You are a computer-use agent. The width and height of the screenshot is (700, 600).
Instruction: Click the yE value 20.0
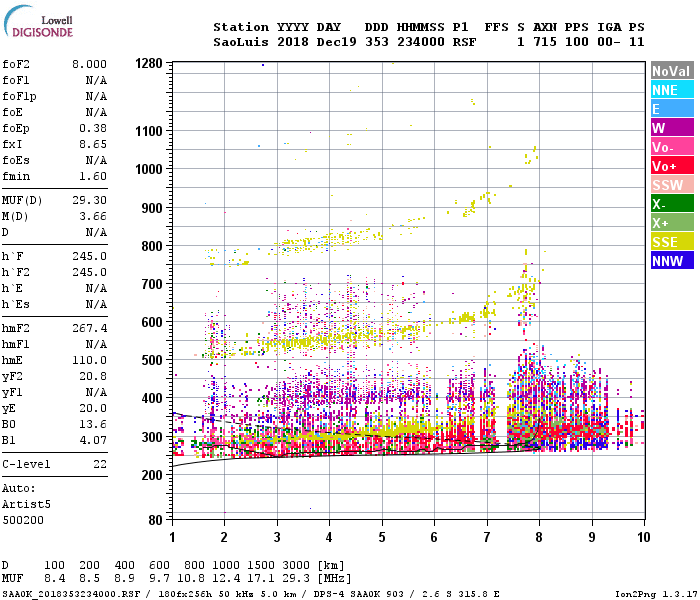[93, 408]
